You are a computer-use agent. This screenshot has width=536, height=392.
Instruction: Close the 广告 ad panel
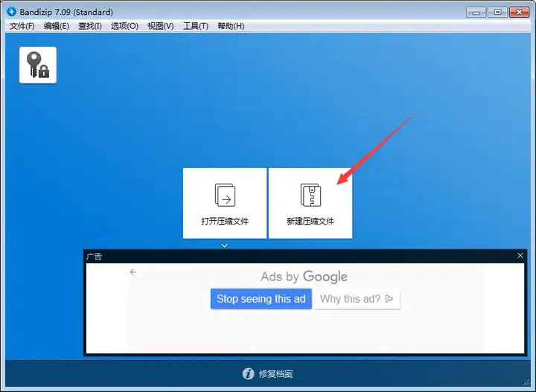(x=520, y=256)
